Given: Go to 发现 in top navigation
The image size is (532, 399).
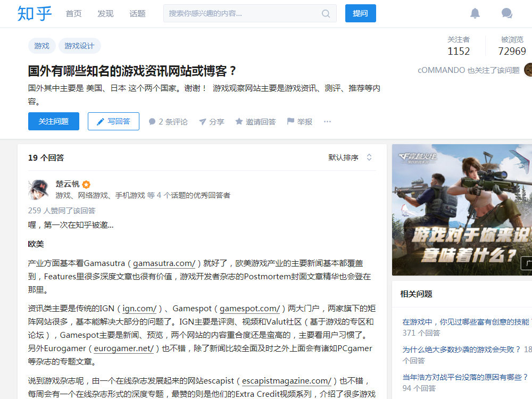Looking at the screenshot, I should coord(105,14).
